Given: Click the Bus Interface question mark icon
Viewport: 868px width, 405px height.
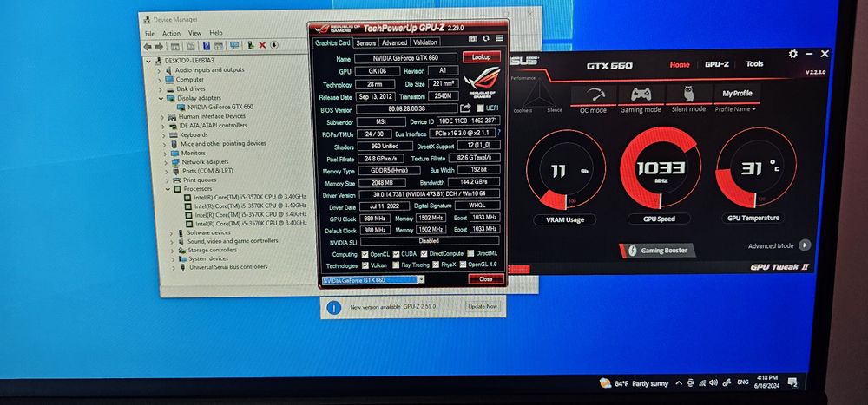Looking at the screenshot, I should coord(499,133).
